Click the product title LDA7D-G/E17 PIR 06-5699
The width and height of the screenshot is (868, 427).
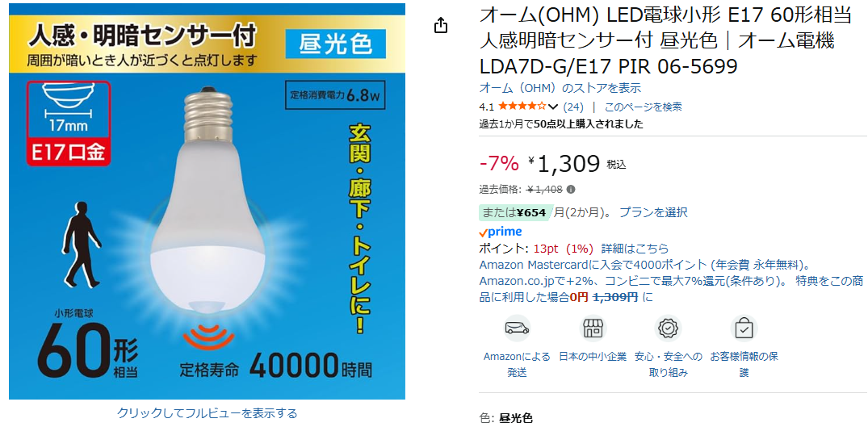pyautogui.click(x=608, y=66)
